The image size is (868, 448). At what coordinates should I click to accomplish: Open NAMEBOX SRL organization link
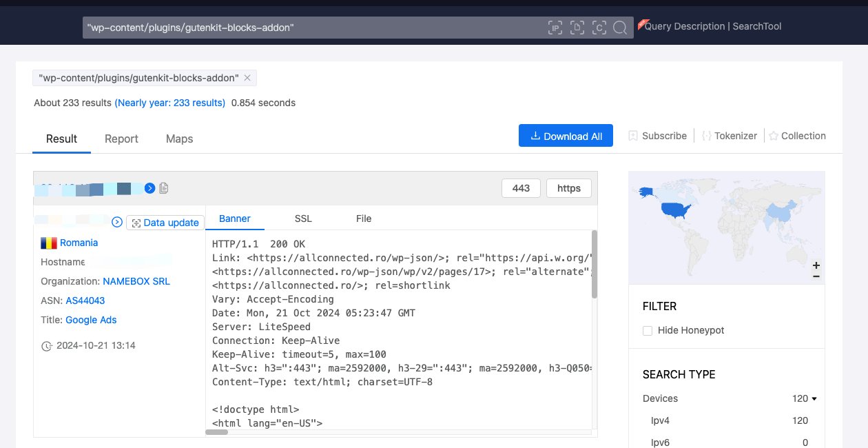click(136, 281)
